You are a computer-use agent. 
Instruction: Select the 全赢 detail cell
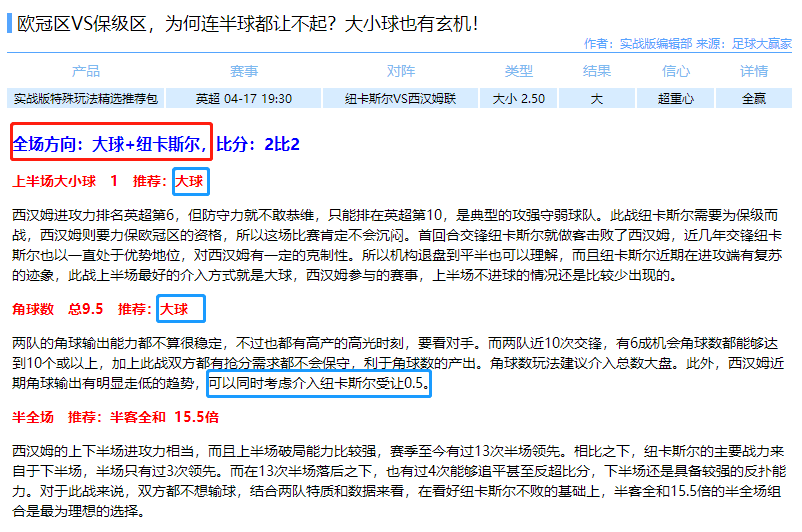point(754,98)
